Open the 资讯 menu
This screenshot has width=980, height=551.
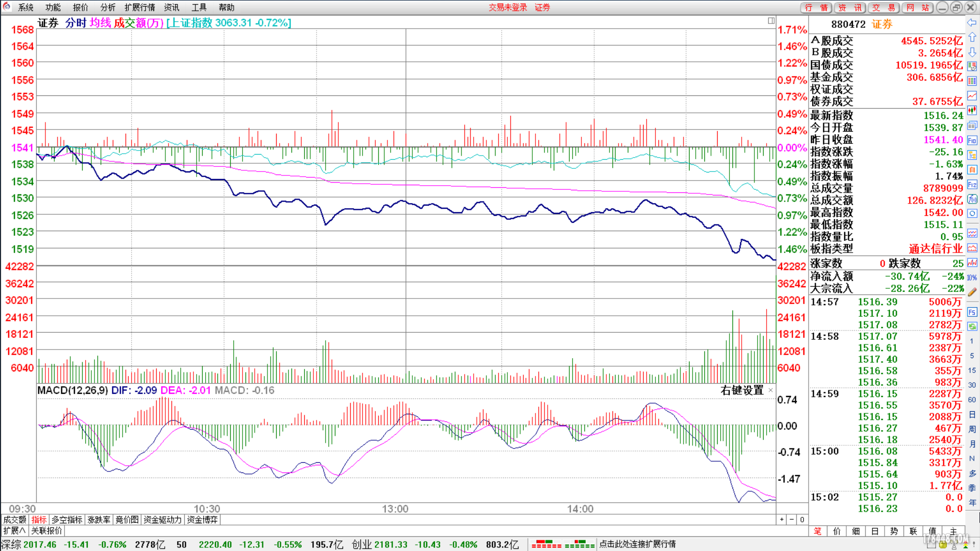[171, 7]
